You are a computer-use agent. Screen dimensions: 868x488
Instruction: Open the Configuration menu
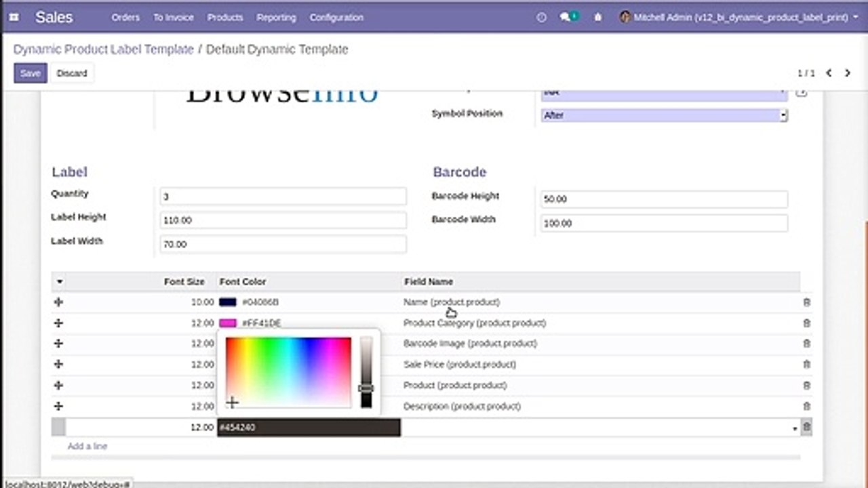(x=336, y=18)
